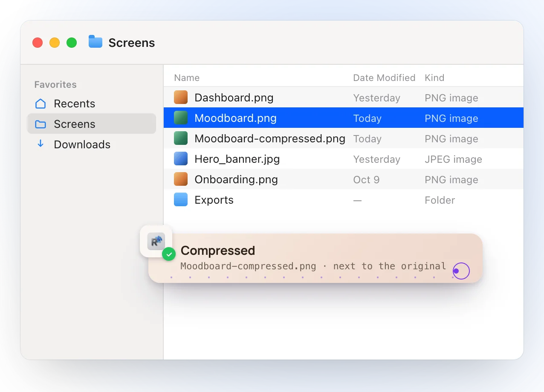Screen dimensions: 544x392
Task: Sort by the Date Modified column header
Action: point(384,78)
